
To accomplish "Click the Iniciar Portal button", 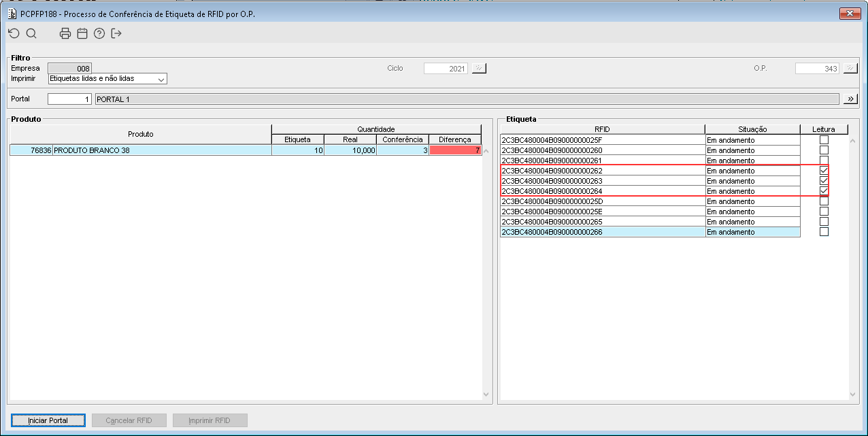I will click(x=48, y=420).
